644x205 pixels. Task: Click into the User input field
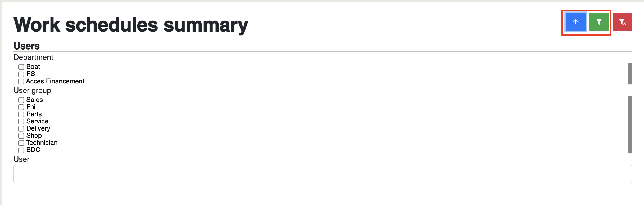pyautogui.click(x=323, y=174)
